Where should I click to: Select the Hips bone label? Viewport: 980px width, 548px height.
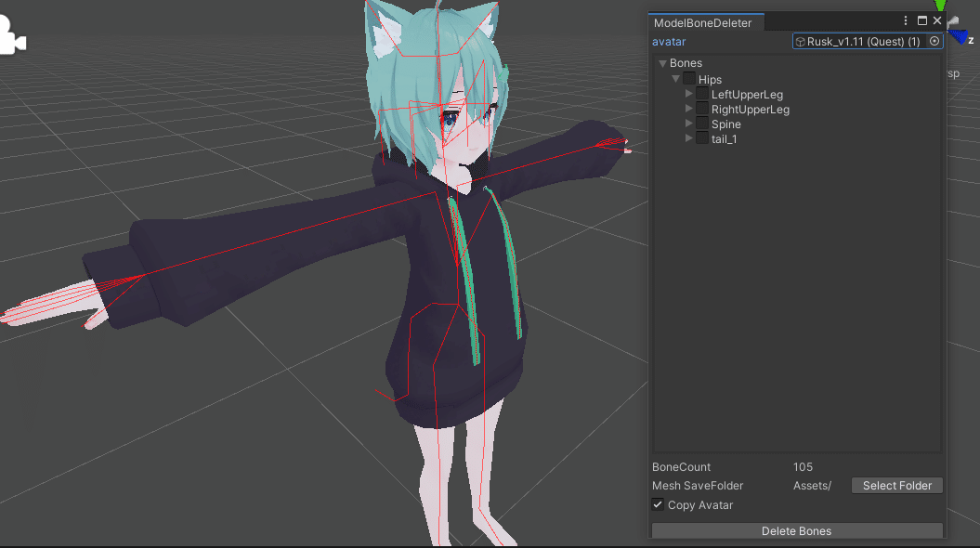click(710, 79)
